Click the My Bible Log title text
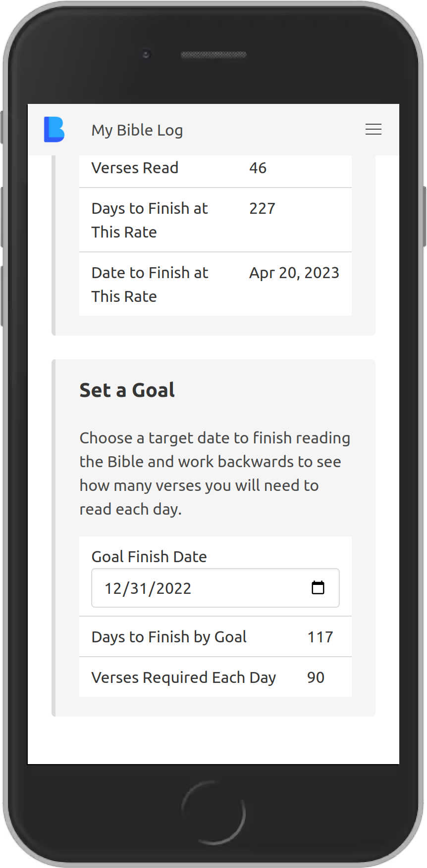The width and height of the screenshot is (427, 868). point(137,129)
